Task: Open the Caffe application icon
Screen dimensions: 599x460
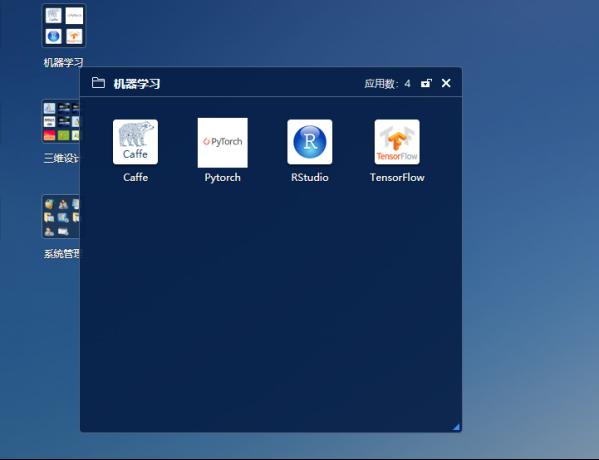Action: [x=135, y=142]
